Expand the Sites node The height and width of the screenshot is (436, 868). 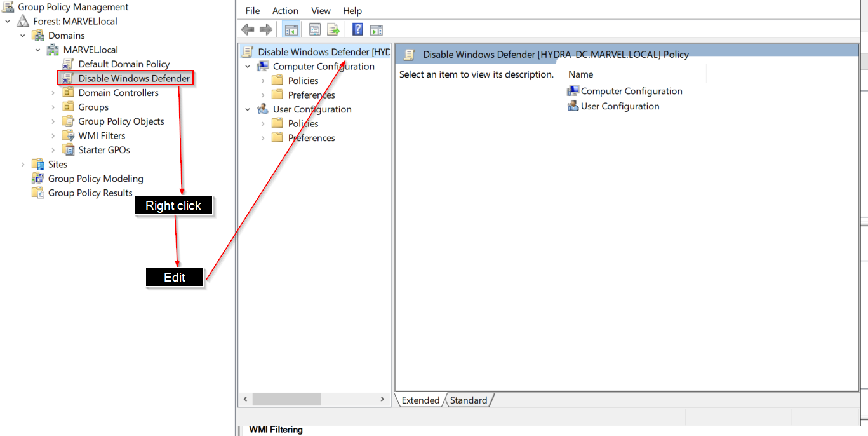pos(23,164)
